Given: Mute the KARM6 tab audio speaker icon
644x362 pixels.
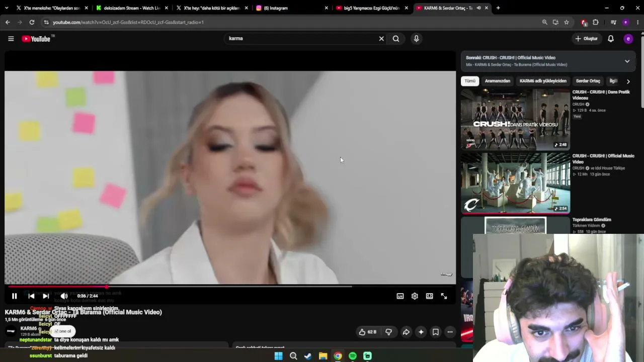Looking at the screenshot, I should click(x=478, y=8).
